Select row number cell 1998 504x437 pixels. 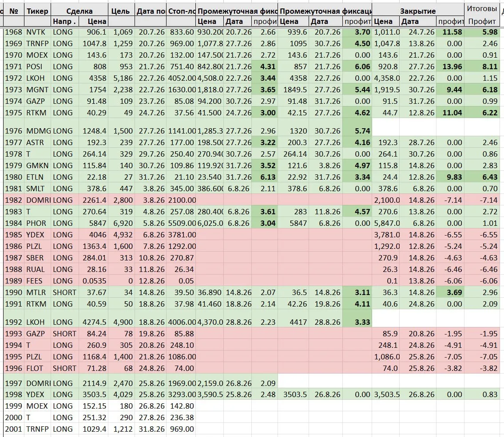[13, 394]
